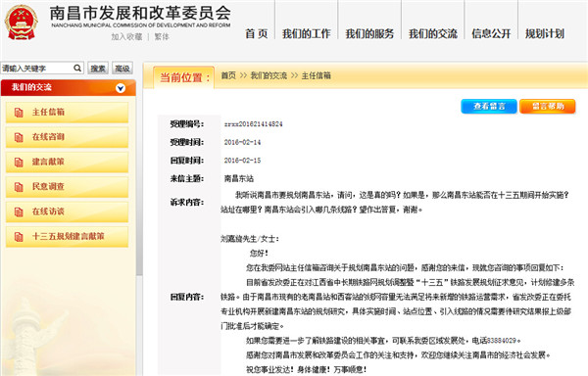Open the 我们的工作 navigation tab

coord(307,33)
